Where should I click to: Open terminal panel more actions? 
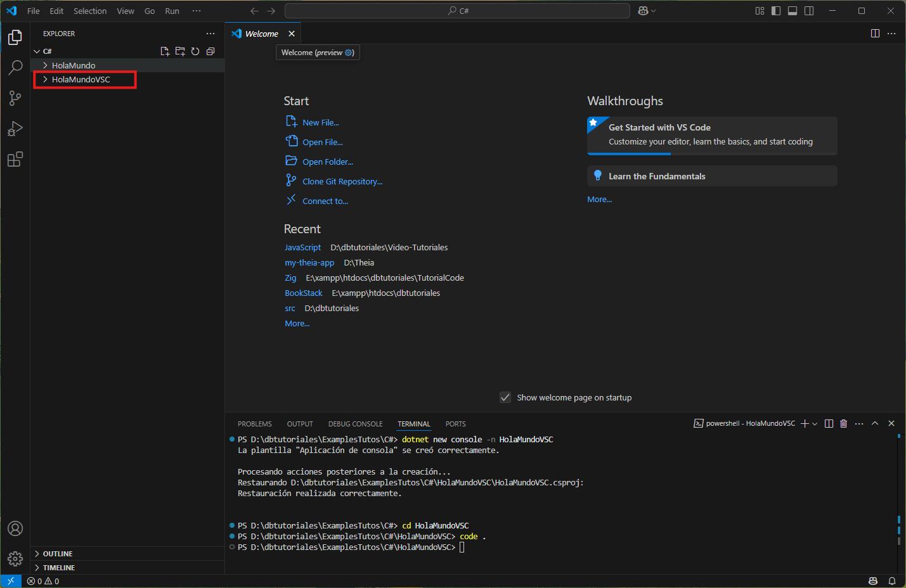(x=859, y=423)
